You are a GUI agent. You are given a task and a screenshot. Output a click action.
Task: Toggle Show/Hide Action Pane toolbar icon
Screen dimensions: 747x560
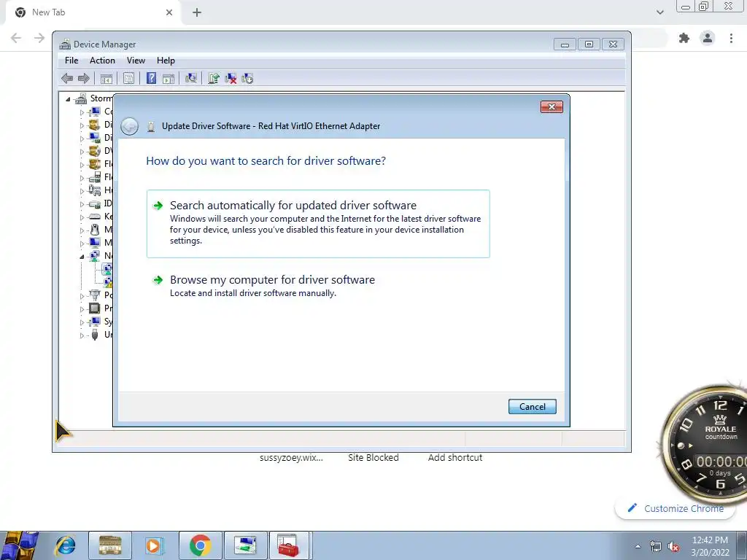point(169,78)
